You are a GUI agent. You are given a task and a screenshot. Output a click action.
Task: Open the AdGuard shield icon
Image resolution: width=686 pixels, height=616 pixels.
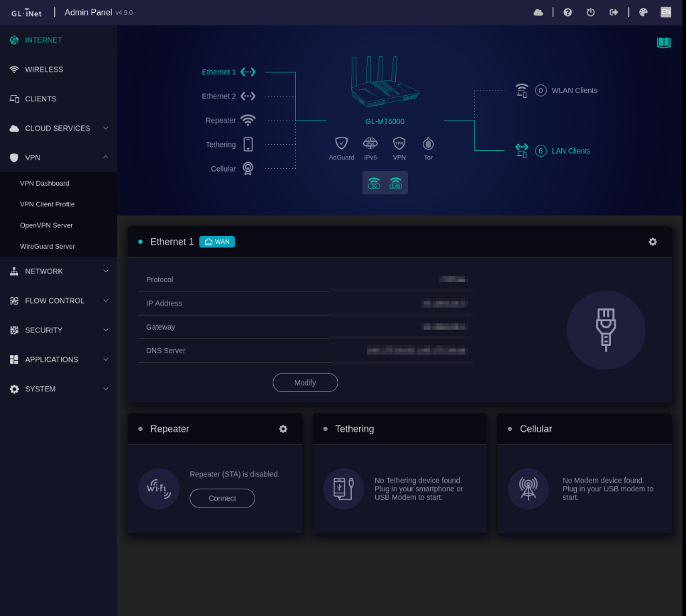(x=341, y=143)
